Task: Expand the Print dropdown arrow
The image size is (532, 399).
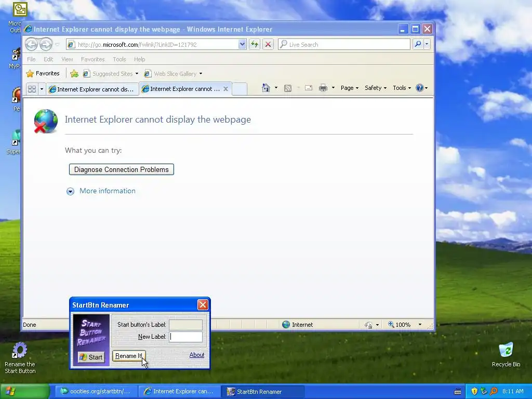Action: tap(333, 88)
